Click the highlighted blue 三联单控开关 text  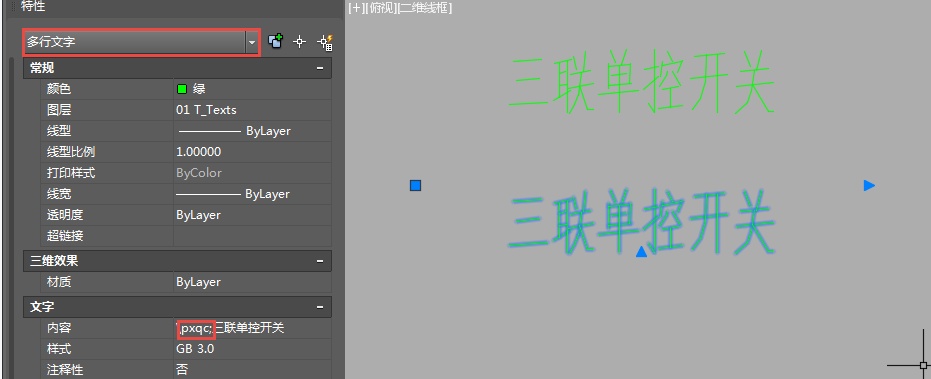click(641, 222)
